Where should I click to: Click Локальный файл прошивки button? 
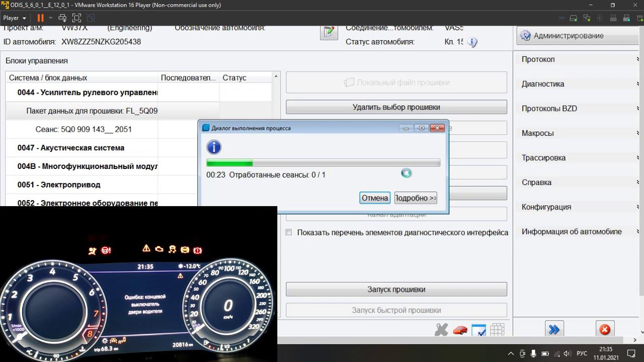click(x=396, y=82)
